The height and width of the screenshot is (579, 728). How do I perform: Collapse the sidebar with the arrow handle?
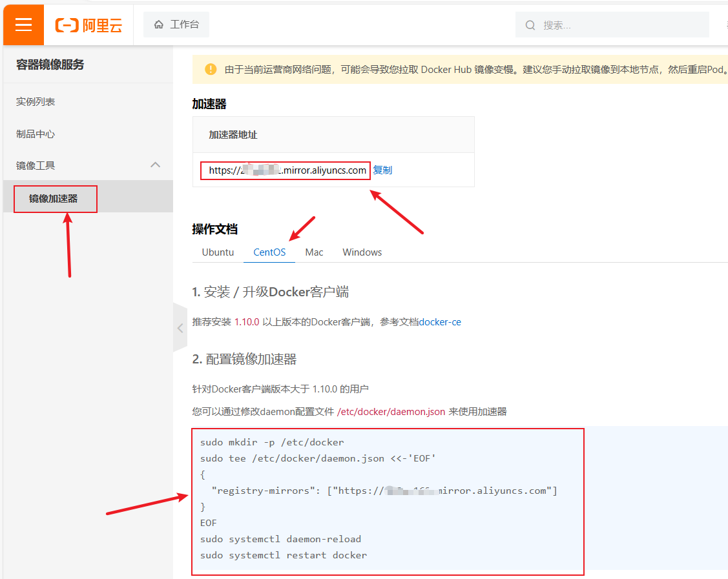180,328
